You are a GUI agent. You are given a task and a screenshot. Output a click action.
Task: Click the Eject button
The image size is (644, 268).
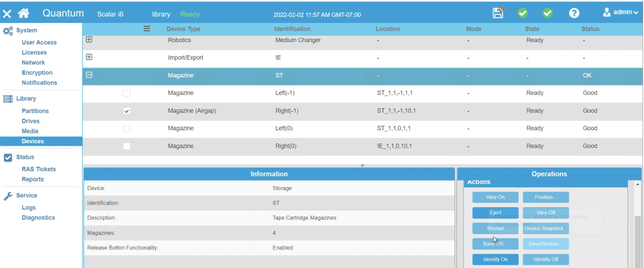[495, 213]
